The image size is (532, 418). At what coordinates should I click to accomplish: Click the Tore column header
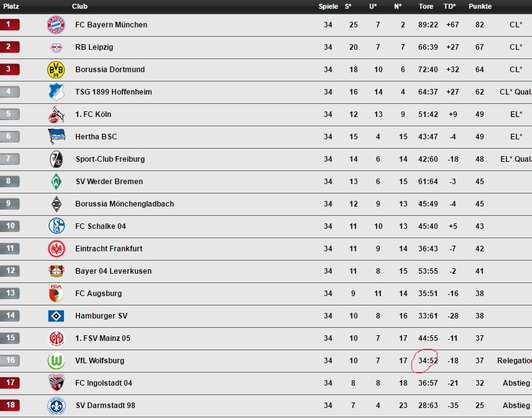(426, 6)
